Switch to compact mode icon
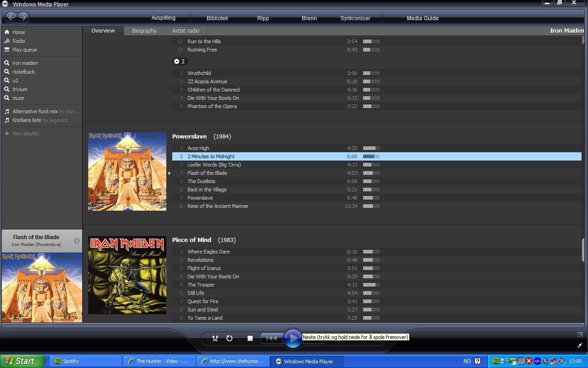The image size is (588, 368). (580, 345)
